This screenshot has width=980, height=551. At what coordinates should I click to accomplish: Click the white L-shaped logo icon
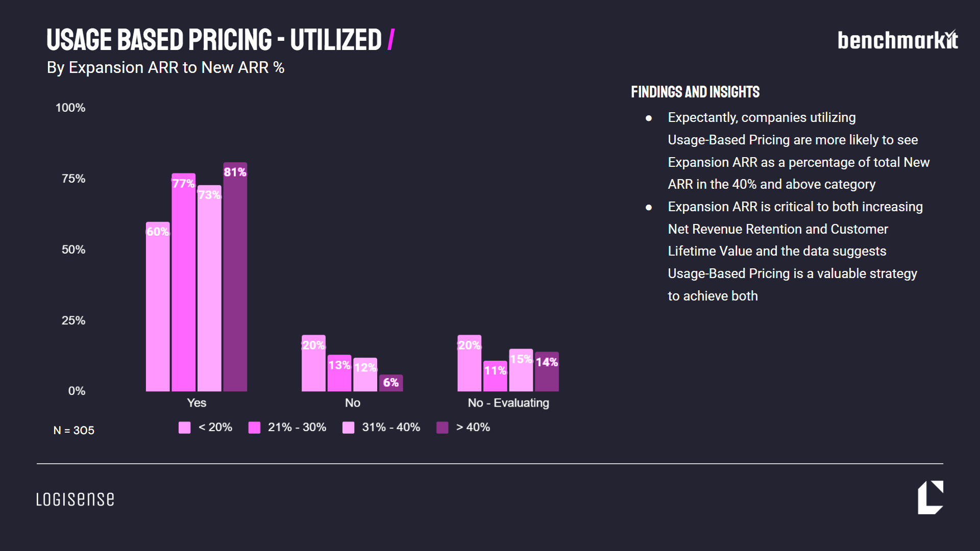click(x=930, y=497)
